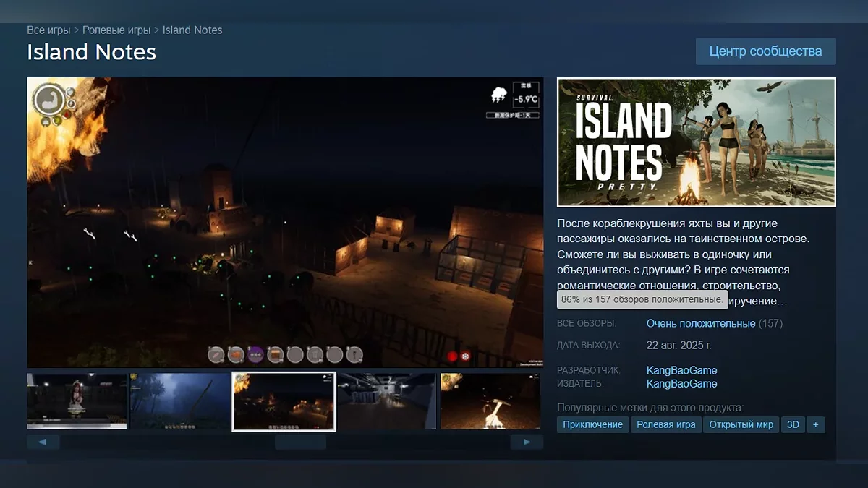
Task: Go to Все игры breadcrumb
Action: 48,30
